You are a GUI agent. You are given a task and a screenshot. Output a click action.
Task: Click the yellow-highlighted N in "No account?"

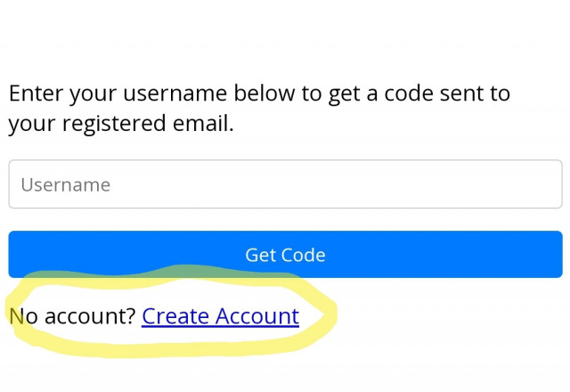click(x=17, y=316)
